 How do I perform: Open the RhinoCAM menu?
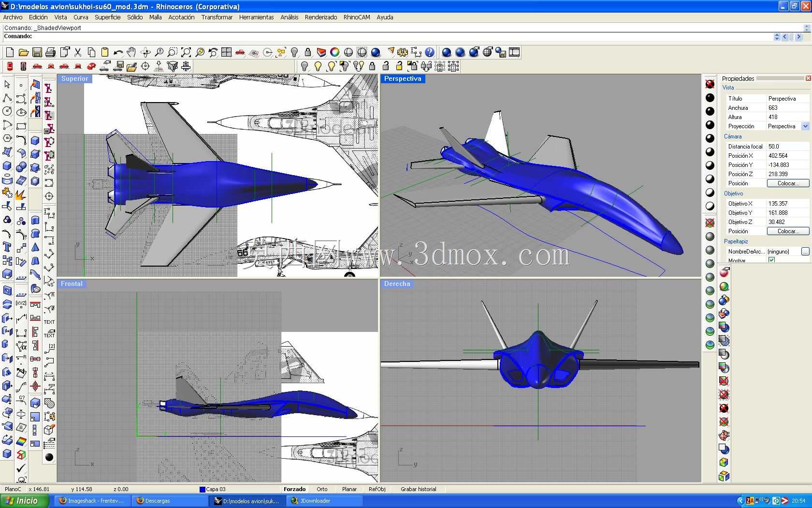click(x=357, y=17)
